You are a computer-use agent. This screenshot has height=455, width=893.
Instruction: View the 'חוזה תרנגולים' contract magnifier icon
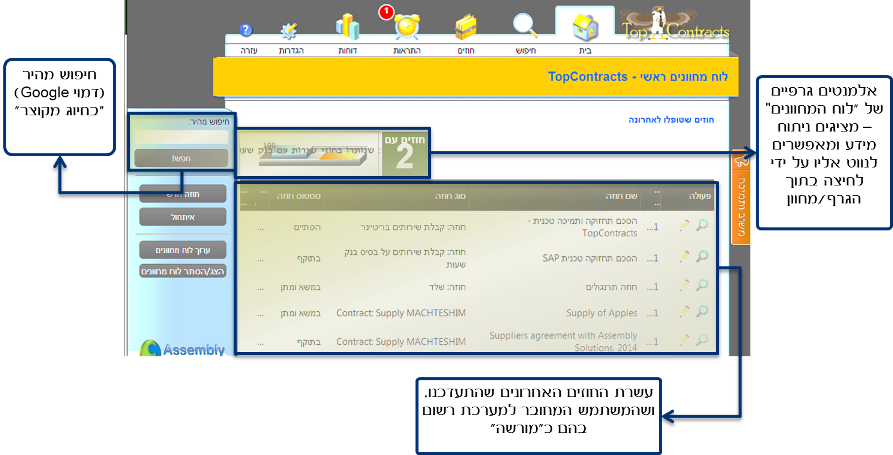pyautogui.click(x=702, y=285)
